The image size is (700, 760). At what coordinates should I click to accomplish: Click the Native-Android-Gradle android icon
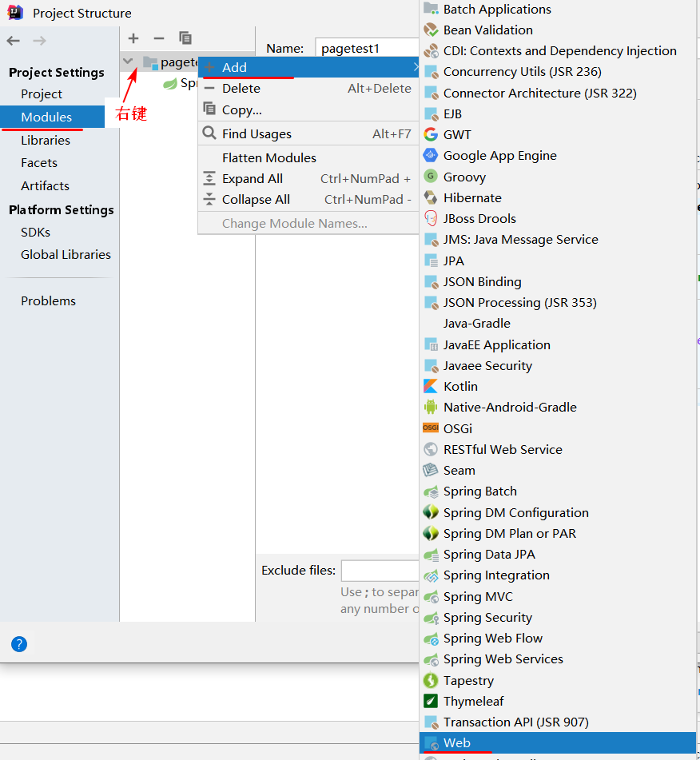pyautogui.click(x=431, y=407)
